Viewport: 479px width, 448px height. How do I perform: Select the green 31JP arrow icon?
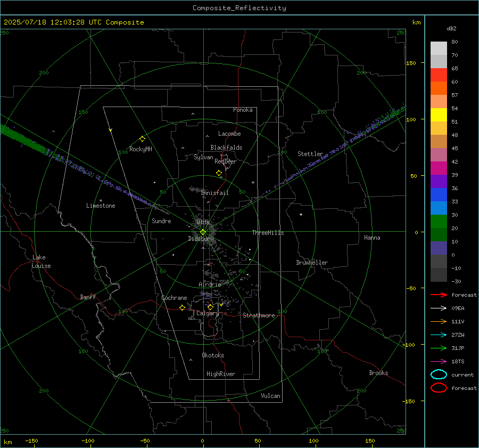[x=439, y=348]
